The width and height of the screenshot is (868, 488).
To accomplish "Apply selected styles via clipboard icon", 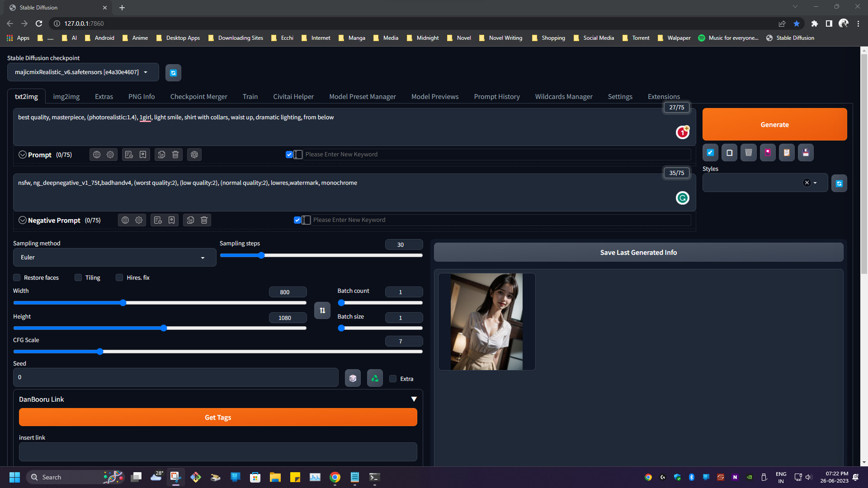I will pos(787,152).
